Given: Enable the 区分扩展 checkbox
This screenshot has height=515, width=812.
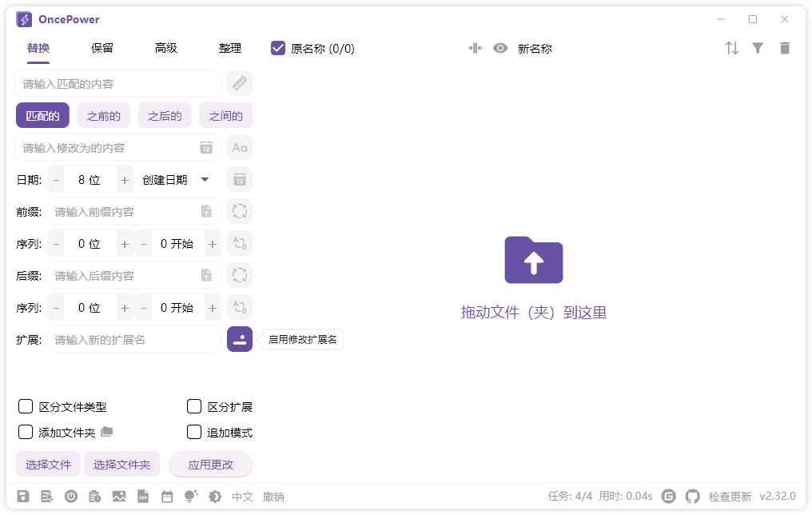Looking at the screenshot, I should (194, 406).
